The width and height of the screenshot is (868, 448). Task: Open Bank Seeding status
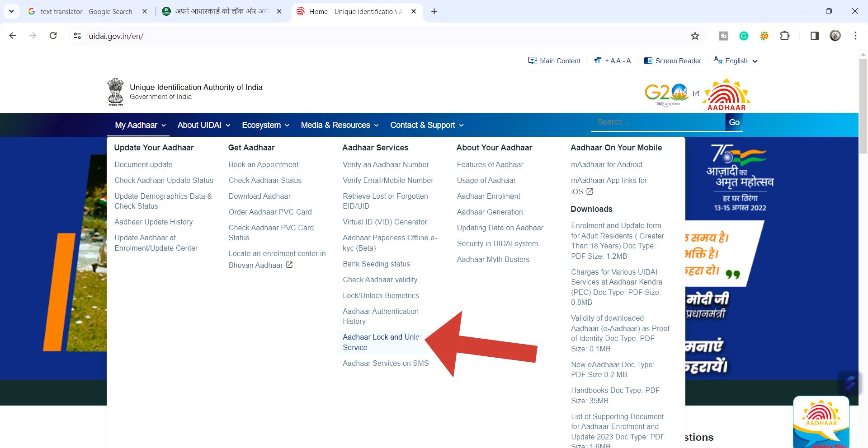(376, 264)
